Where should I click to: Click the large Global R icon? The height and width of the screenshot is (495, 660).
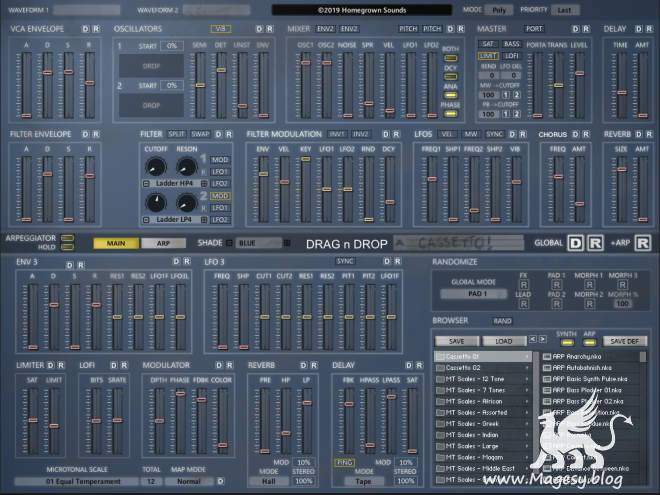(595, 243)
